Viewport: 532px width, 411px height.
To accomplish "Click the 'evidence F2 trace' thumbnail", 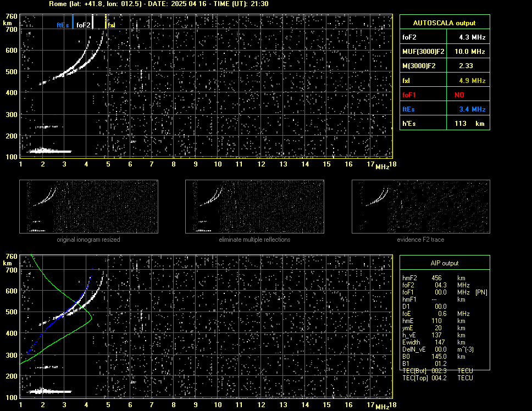I will (421, 207).
